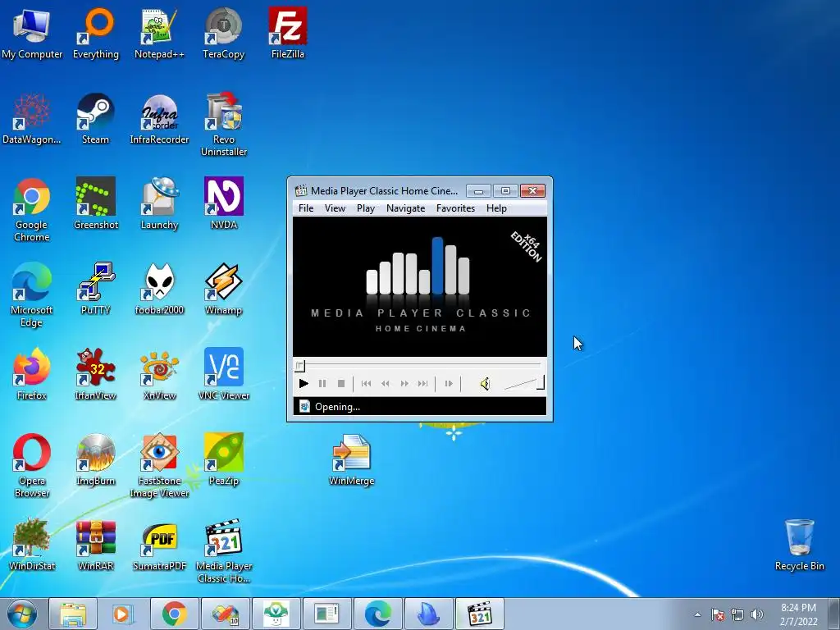Select the Everything desktop shortcut
The height and width of the screenshot is (630, 840).
tap(96, 33)
